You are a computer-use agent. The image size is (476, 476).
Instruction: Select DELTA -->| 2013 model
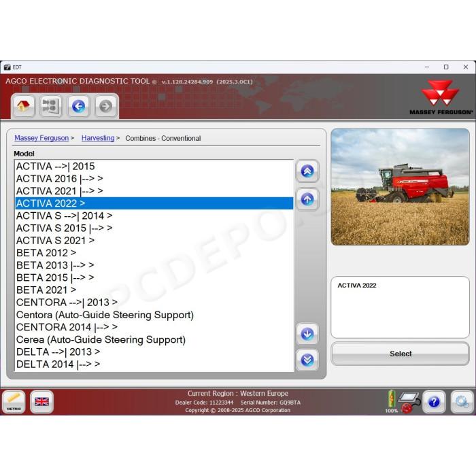pos(154,352)
